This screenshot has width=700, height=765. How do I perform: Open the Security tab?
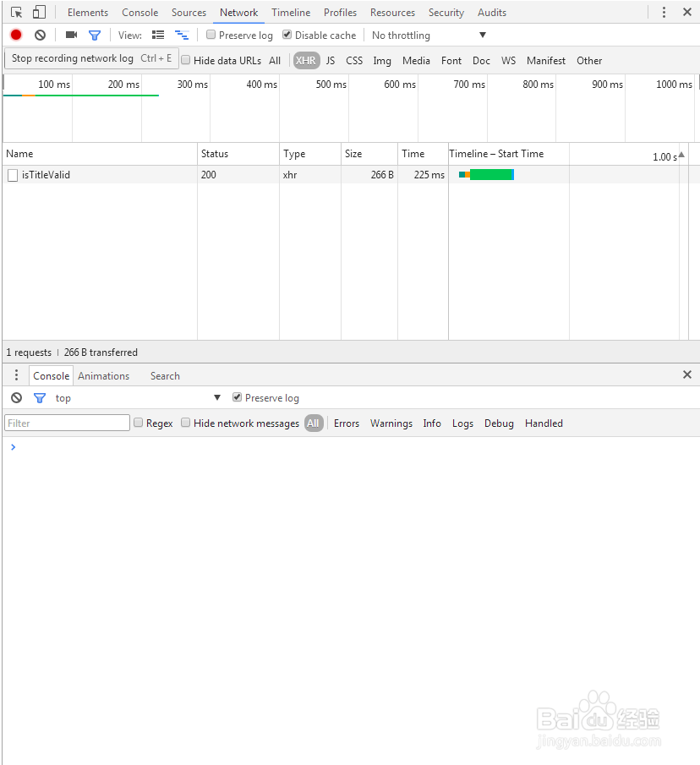click(x=446, y=12)
